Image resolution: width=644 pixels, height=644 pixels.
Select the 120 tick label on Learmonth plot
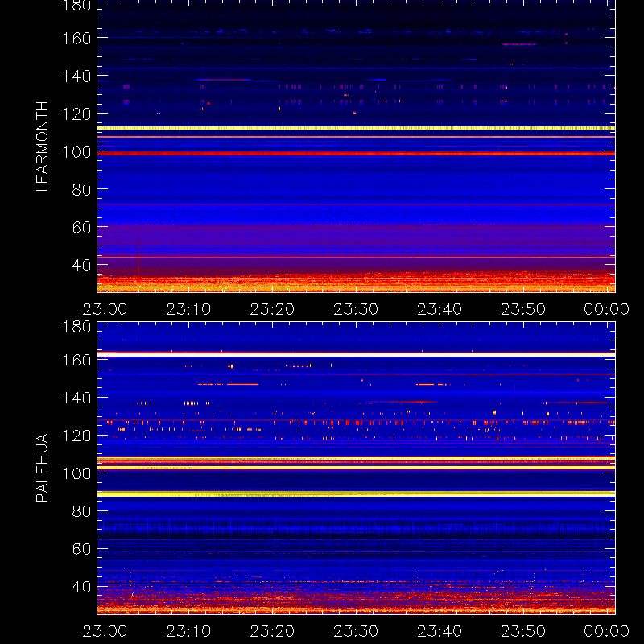click(76, 114)
